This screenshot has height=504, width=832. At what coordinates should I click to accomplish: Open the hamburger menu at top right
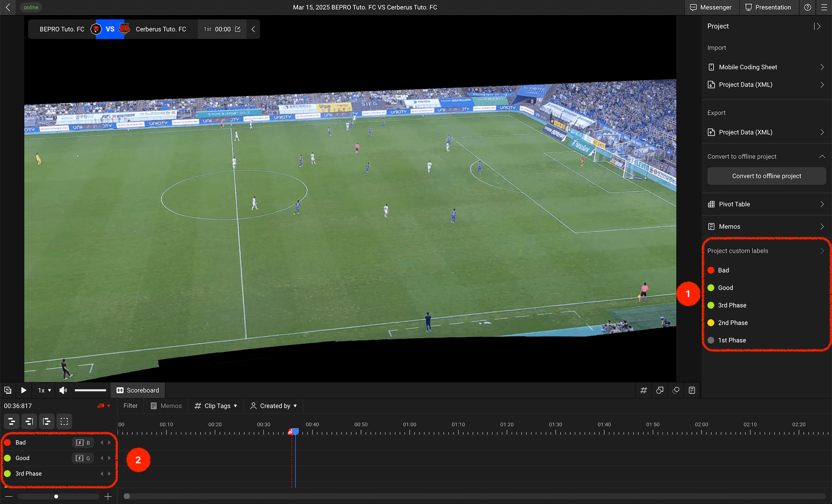[824, 7]
